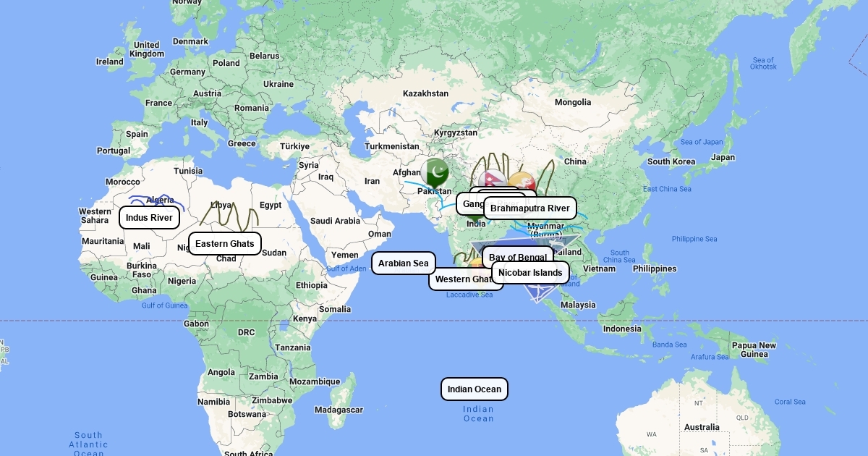
Task: Click the Ethiopia country name
Action: pos(311,285)
